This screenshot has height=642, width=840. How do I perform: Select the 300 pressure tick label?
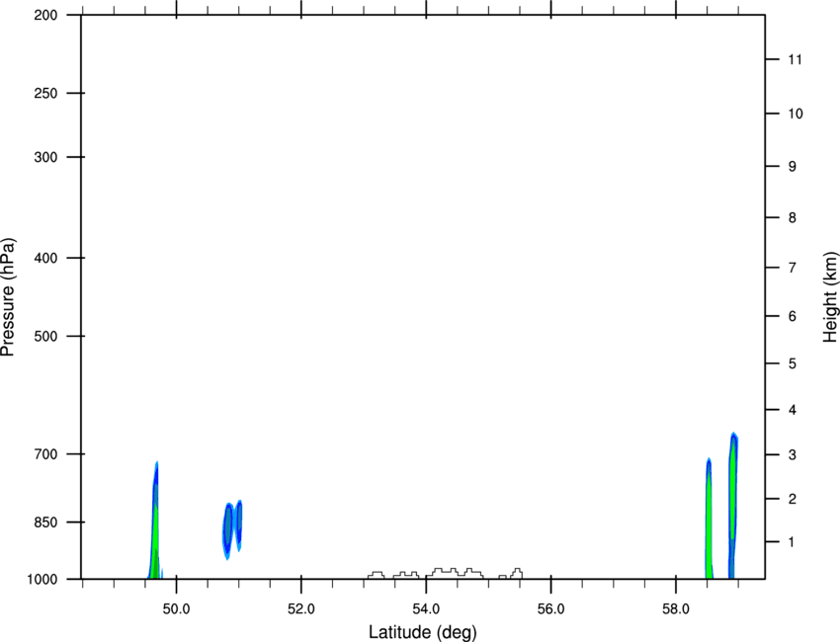tap(45, 157)
